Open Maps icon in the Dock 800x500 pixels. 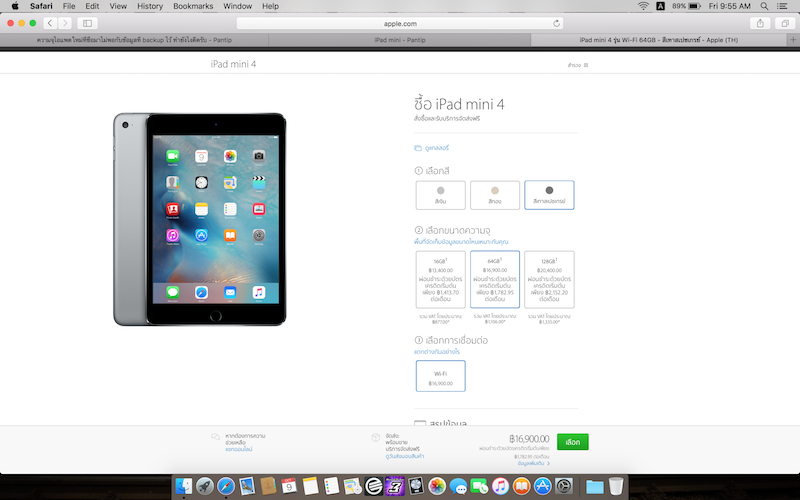(353, 486)
